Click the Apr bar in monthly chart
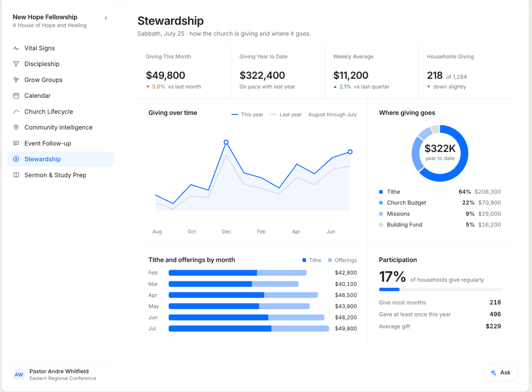This screenshot has width=532, height=392. pos(243,295)
